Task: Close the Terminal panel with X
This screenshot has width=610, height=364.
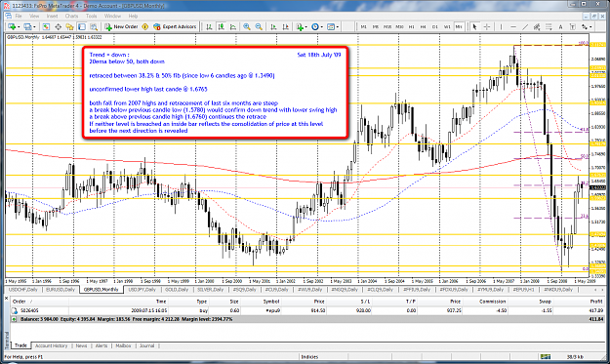Action: tap(6, 299)
